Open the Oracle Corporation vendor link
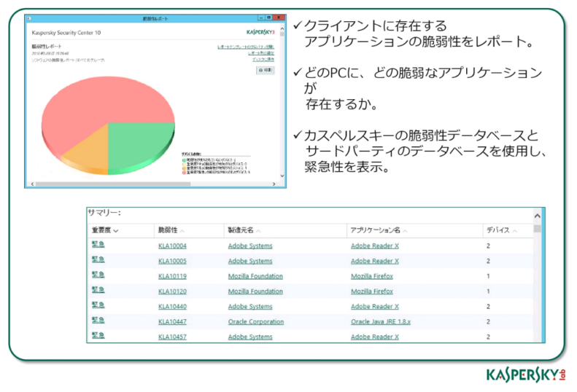577x392 pixels. click(x=256, y=321)
